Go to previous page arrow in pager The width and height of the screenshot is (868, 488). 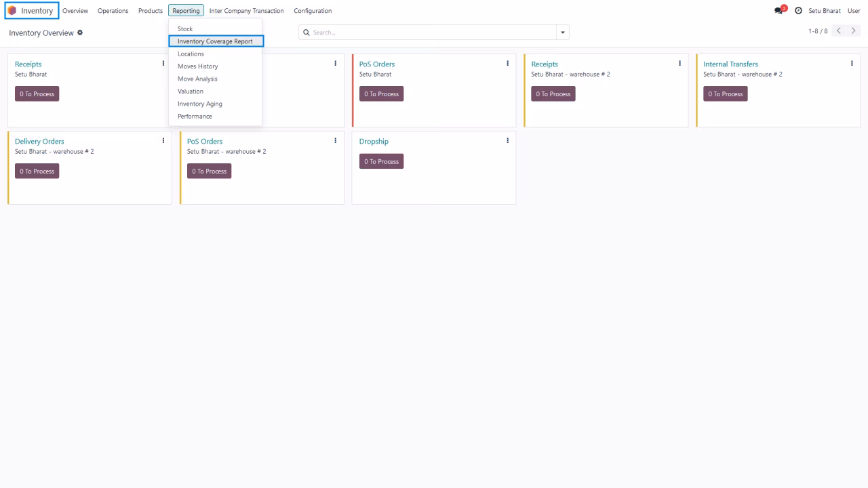click(840, 31)
